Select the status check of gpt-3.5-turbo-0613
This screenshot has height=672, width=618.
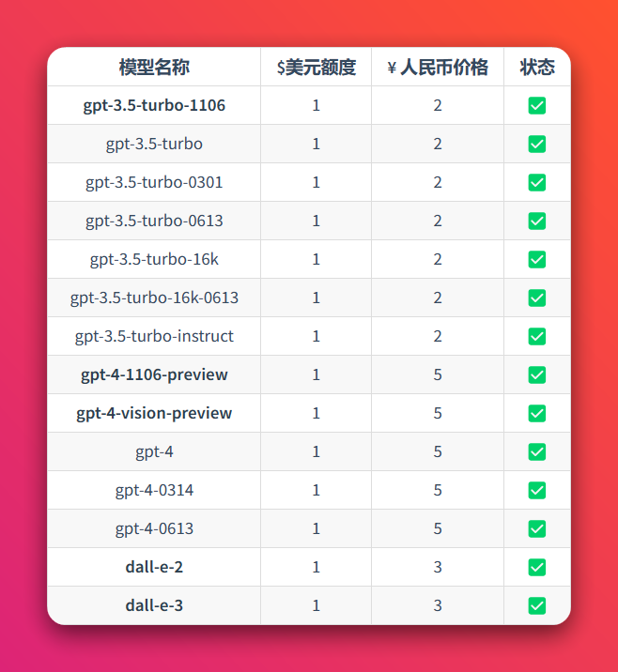[x=537, y=221]
